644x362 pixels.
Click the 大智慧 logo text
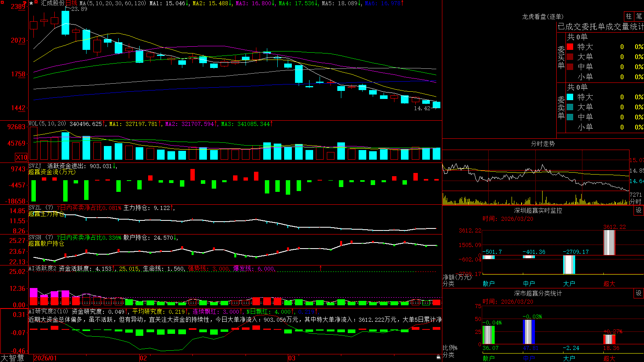(12, 358)
